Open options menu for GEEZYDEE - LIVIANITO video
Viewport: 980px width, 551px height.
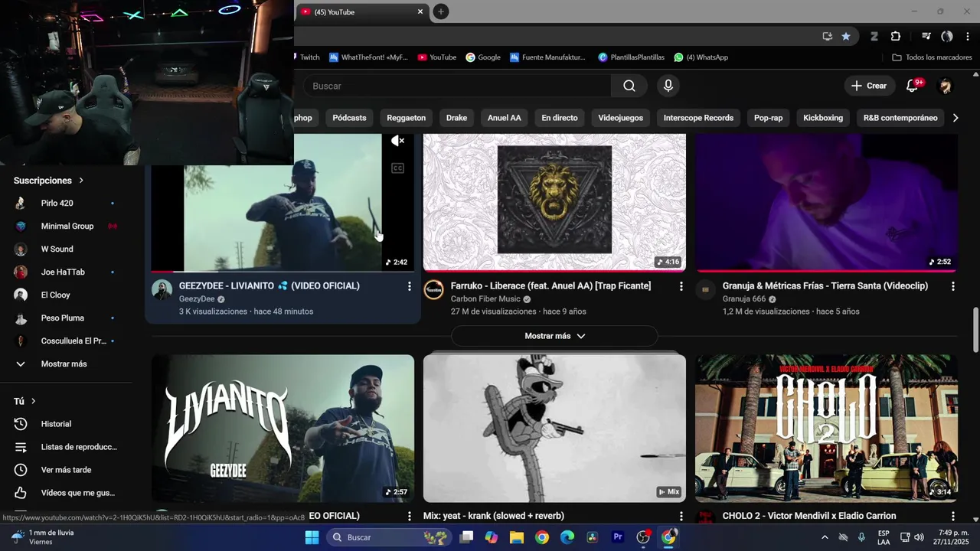[x=409, y=286]
